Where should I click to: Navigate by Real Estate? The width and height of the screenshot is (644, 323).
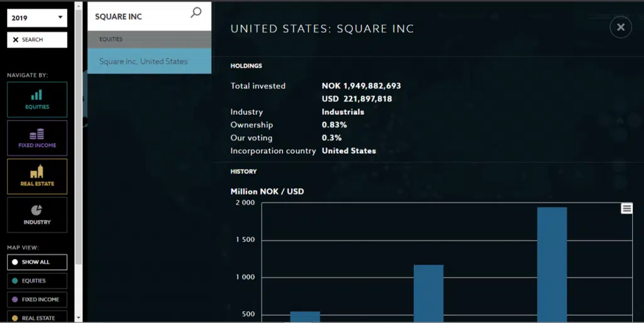point(37,177)
